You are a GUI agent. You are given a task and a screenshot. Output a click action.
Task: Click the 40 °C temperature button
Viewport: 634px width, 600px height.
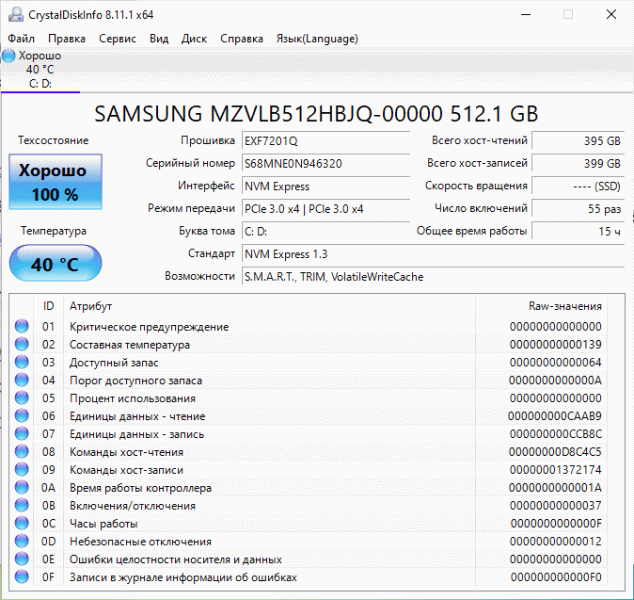[x=55, y=263]
